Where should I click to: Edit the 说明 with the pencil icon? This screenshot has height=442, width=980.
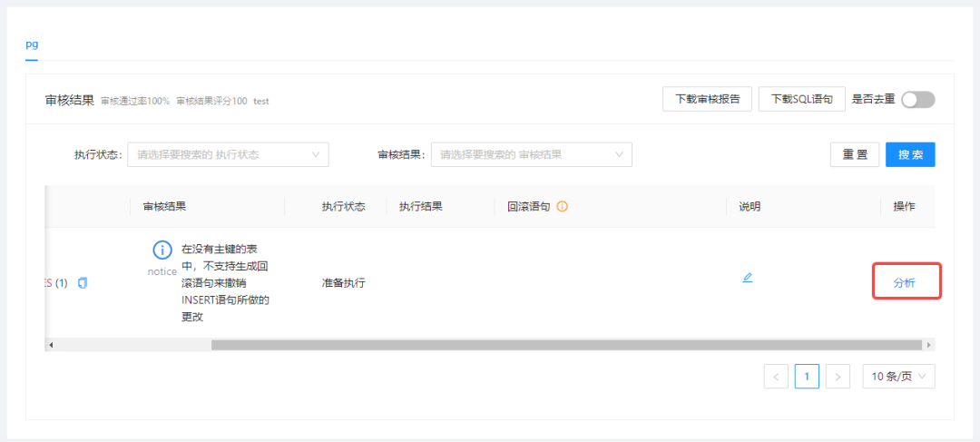click(x=747, y=278)
